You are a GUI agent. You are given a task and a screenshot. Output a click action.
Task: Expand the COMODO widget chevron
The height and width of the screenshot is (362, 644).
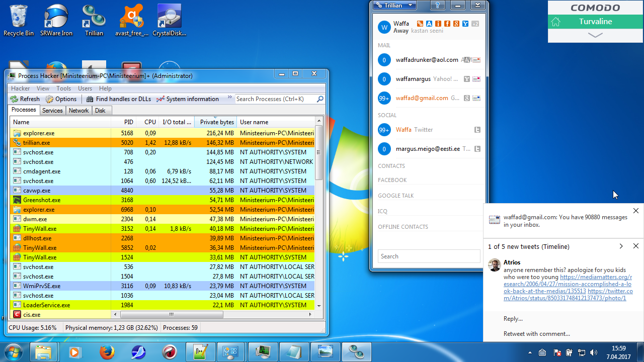coord(595,36)
